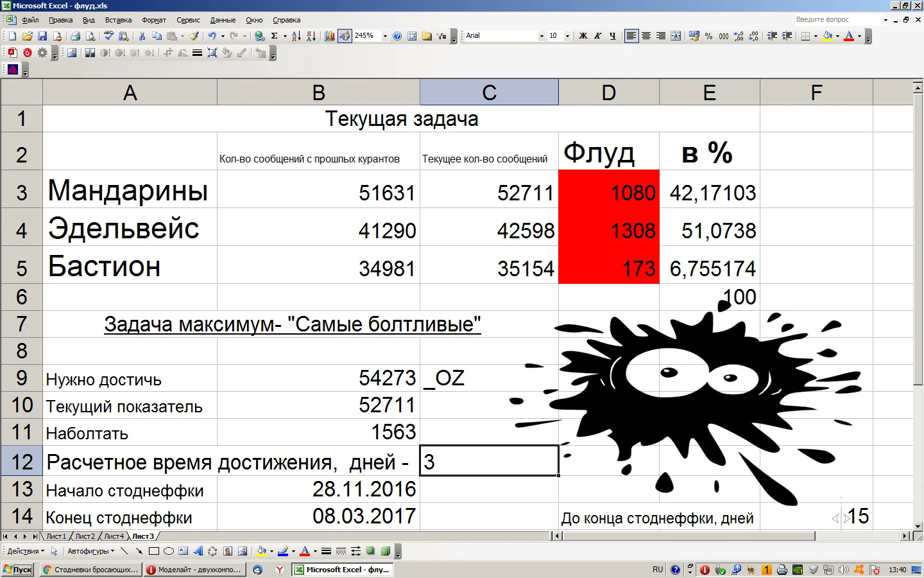Toggle the Select Objects arrow tool
Screen dimensions: 924x578
pyautogui.click(x=55, y=551)
